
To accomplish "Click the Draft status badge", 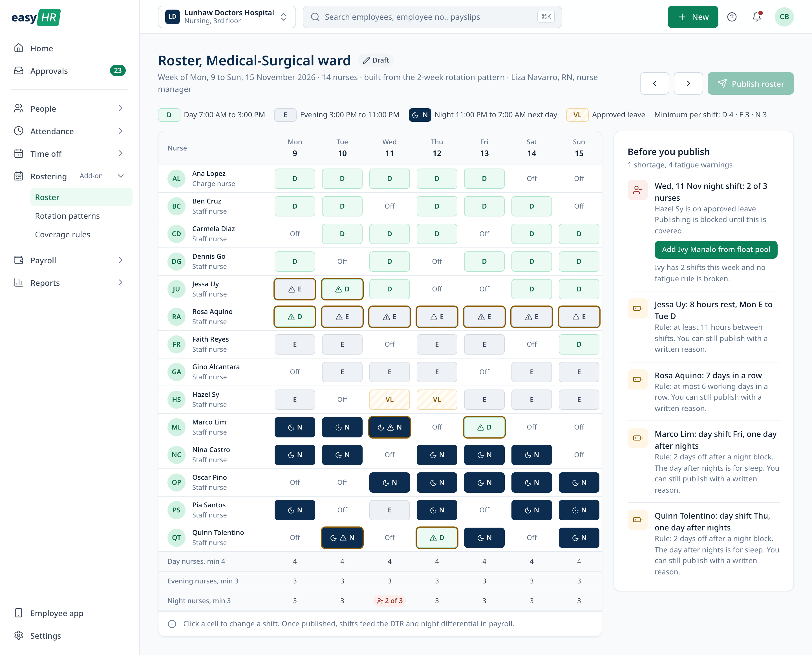I will 376,60.
